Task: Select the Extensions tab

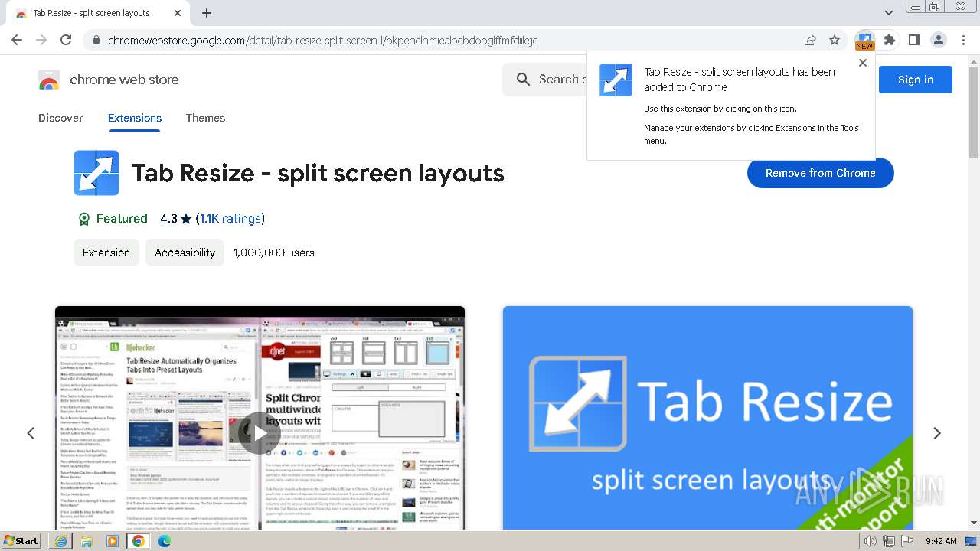Action: pos(135,118)
